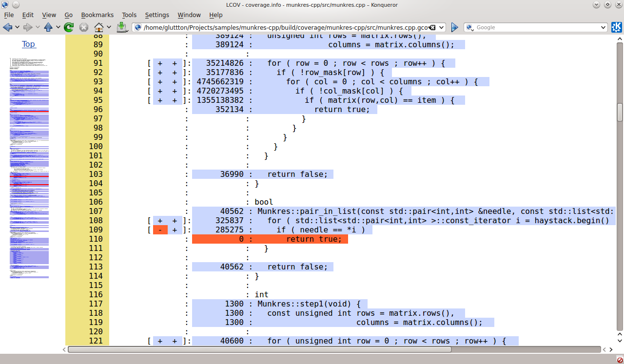Screen dimensions: 624x364
Task: Click the Go play-arrow button
Action: click(x=454, y=27)
